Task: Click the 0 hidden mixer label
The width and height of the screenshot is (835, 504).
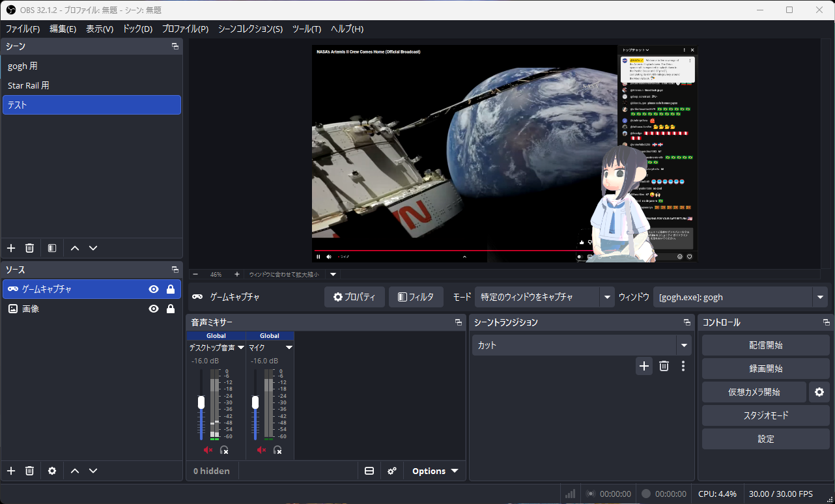Action: 212,471
